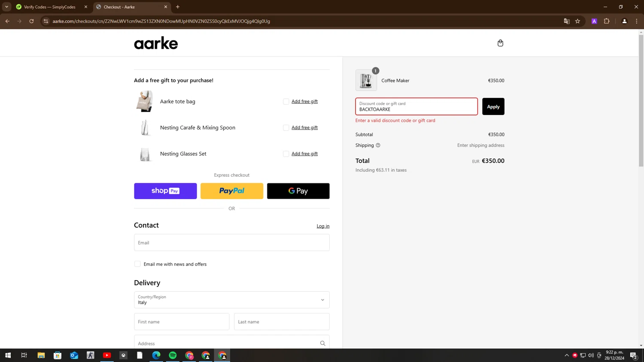Click Add free gift for Nesting Carafe

coord(304,127)
